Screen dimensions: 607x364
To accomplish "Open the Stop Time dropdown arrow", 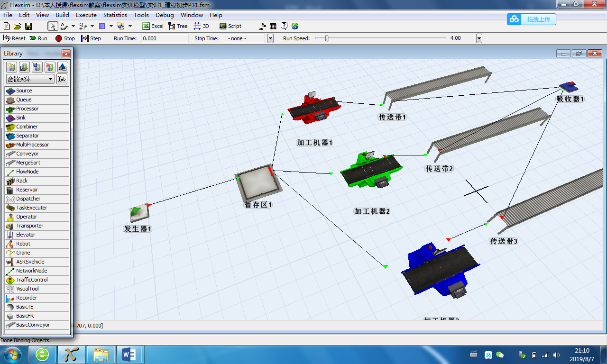I will [270, 38].
